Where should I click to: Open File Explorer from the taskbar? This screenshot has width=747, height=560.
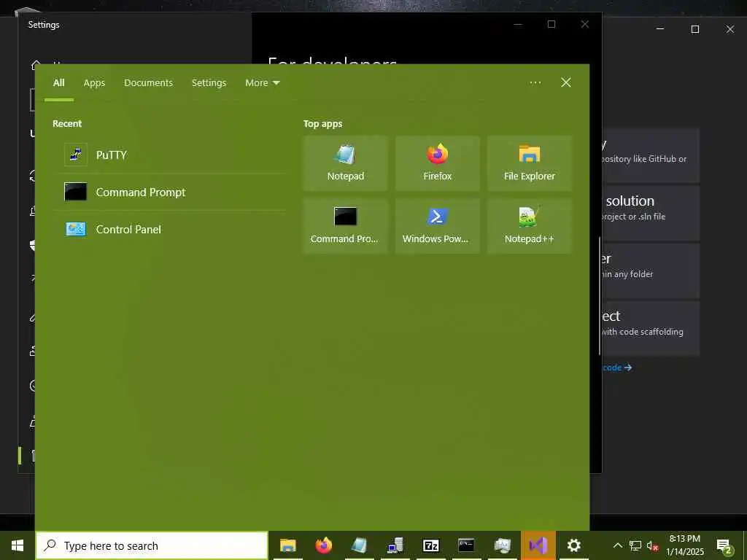tap(287, 545)
